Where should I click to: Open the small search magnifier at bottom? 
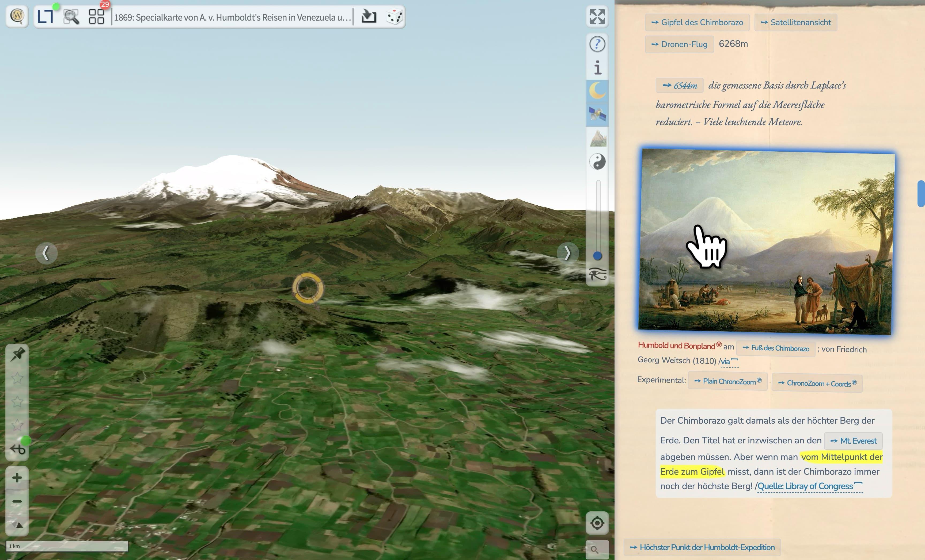597,550
